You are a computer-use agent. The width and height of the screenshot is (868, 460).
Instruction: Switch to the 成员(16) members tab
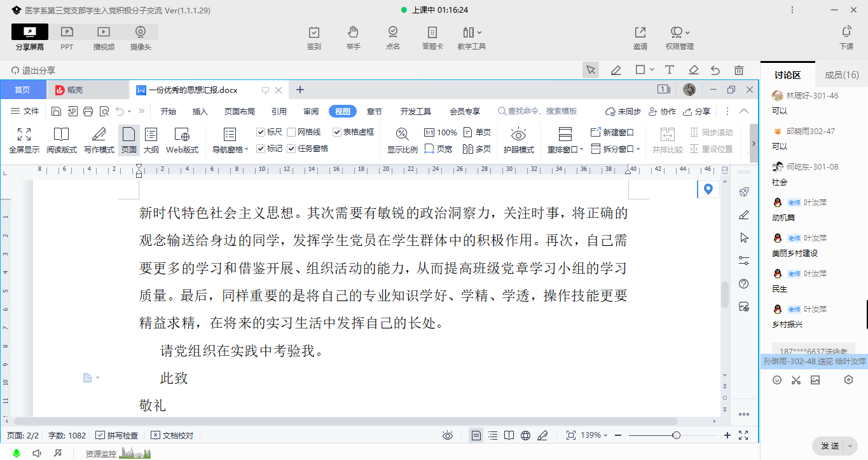(x=841, y=75)
